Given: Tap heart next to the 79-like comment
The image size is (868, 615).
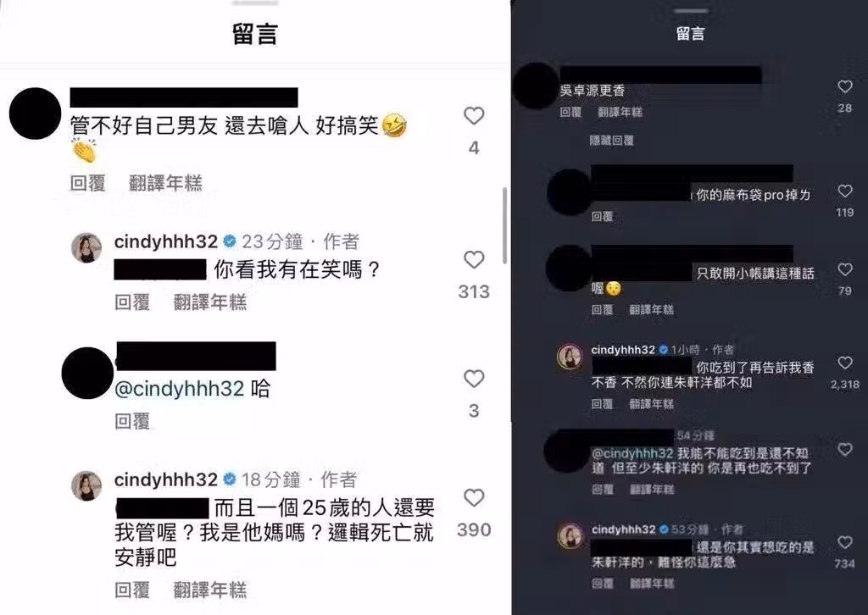Looking at the screenshot, I should point(845,269).
